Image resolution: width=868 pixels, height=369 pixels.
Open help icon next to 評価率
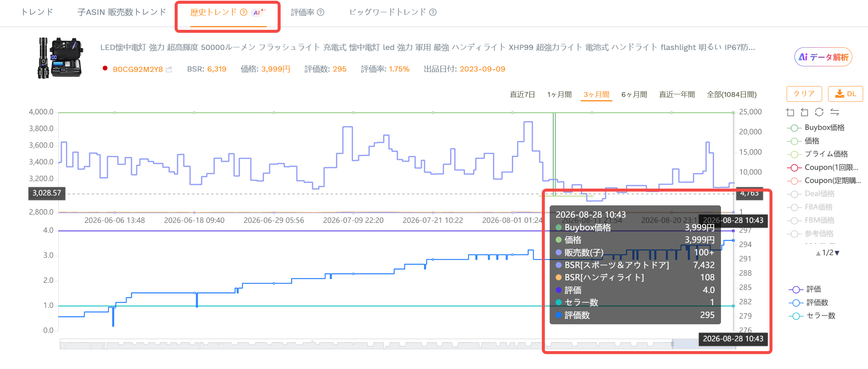click(x=321, y=12)
